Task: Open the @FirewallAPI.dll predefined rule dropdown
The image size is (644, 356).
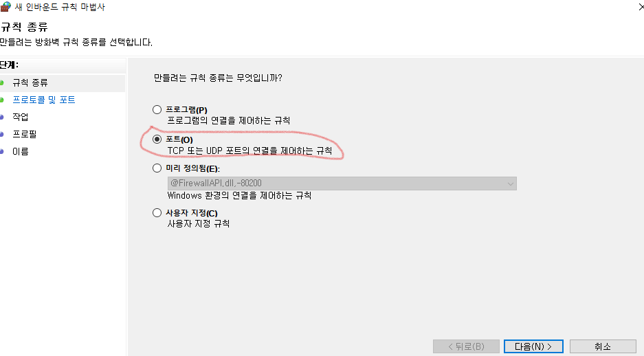Action: click(x=342, y=183)
